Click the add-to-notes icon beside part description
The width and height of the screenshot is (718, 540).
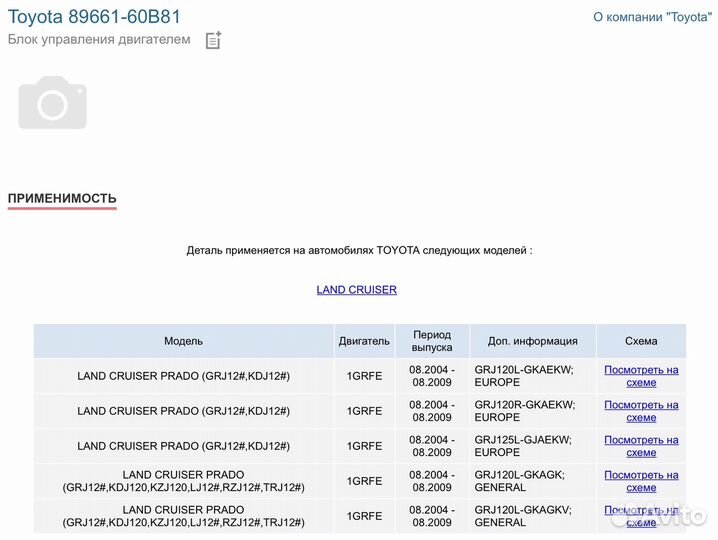pos(213,40)
